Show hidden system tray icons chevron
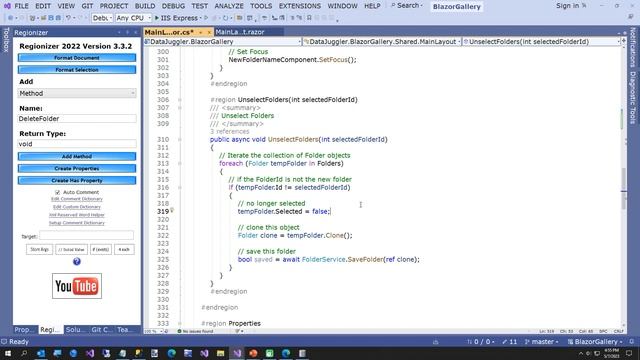The height and width of the screenshot is (360, 640). [x=580, y=353]
